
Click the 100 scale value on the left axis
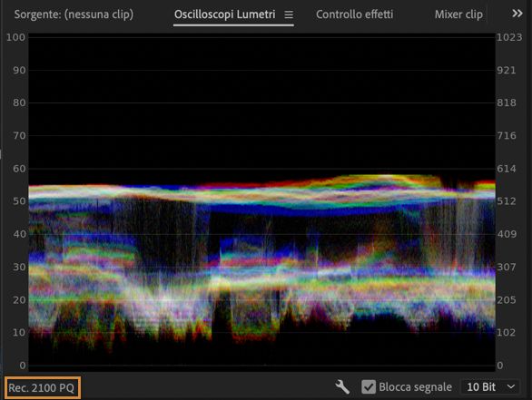tap(15, 37)
